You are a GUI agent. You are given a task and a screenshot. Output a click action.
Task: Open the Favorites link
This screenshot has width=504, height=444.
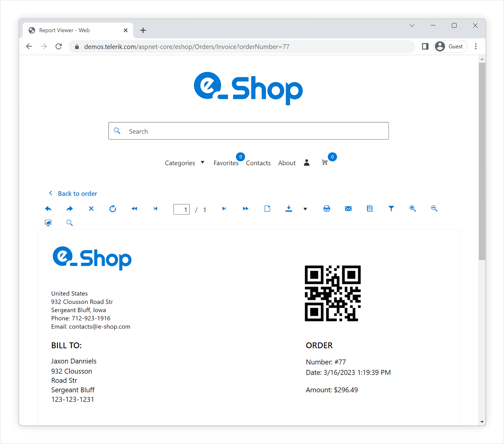(x=226, y=163)
